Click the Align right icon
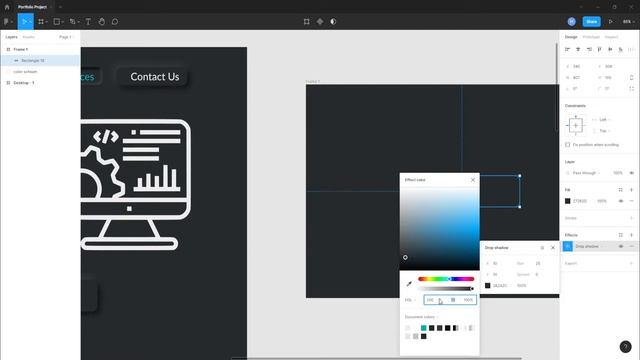This screenshot has height=360, width=640. point(589,49)
